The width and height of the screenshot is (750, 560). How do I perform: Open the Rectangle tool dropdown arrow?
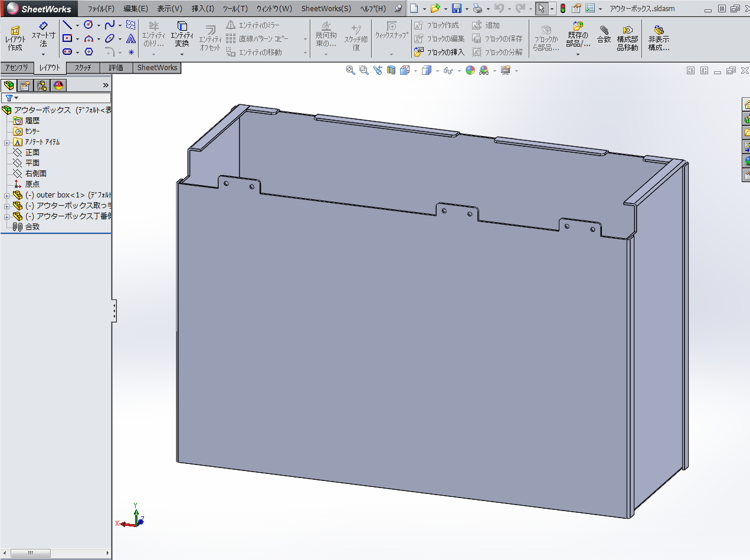(77, 39)
